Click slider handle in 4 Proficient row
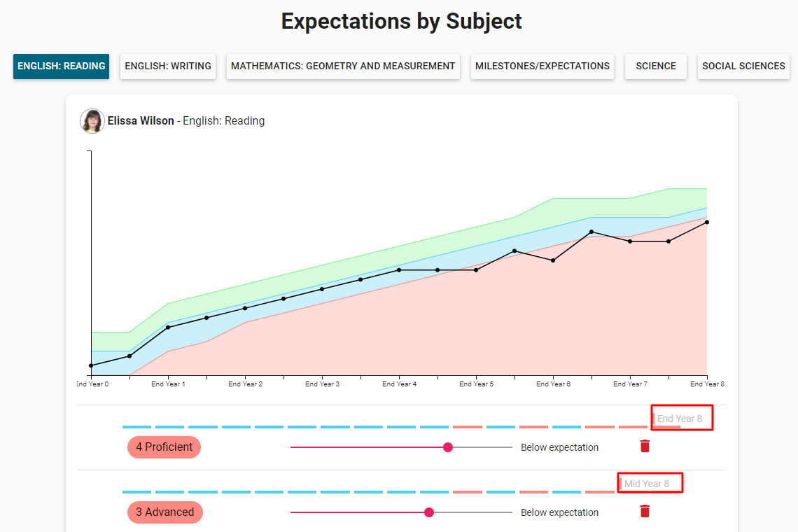 point(448,447)
